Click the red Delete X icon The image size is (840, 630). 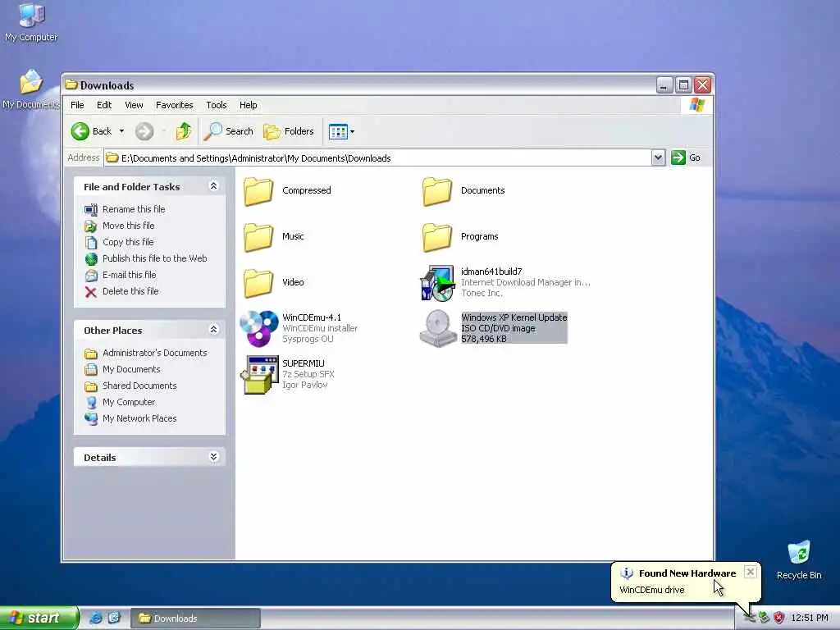91,292
